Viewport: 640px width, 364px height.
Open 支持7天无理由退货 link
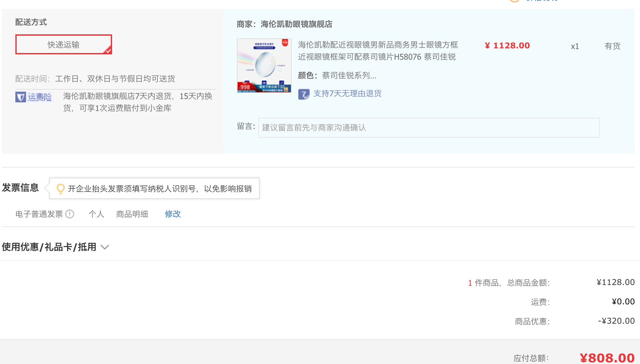347,94
